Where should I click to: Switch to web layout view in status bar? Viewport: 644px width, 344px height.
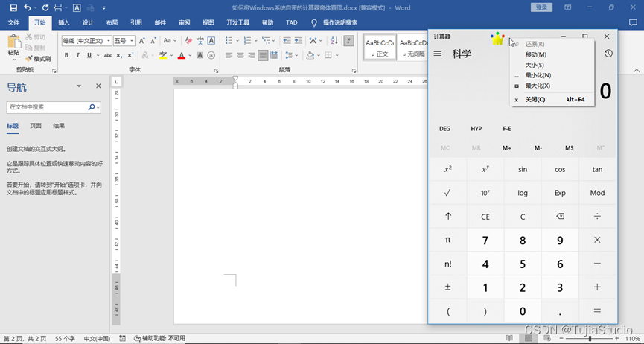click(x=546, y=338)
